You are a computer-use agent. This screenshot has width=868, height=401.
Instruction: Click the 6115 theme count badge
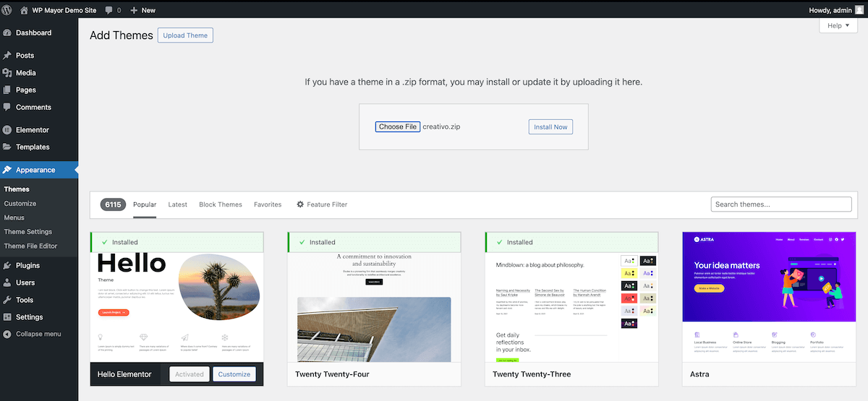pos(113,205)
